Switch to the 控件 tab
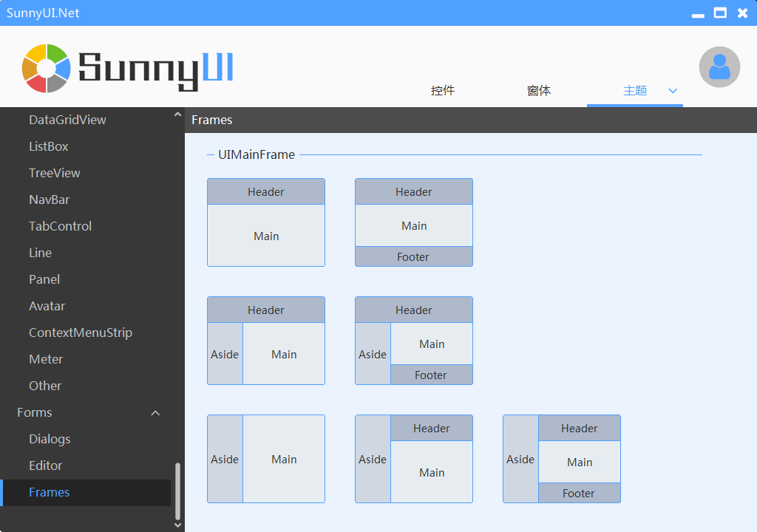757x532 pixels. coord(442,90)
